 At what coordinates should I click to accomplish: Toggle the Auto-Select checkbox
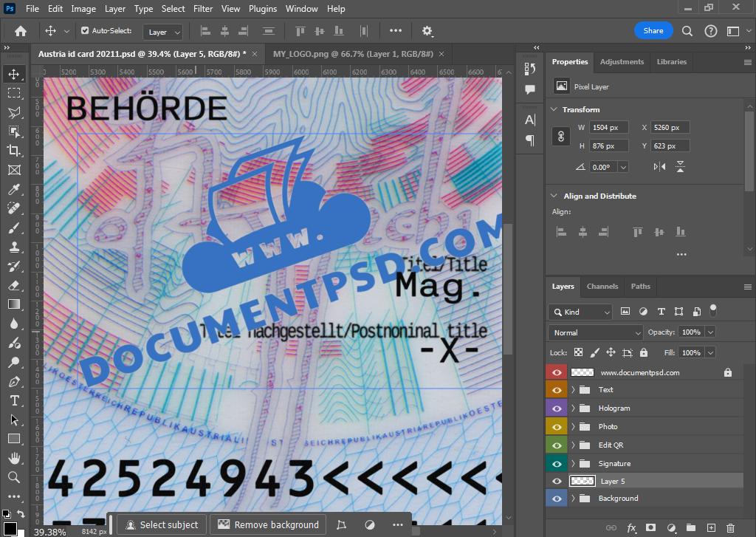pyautogui.click(x=85, y=30)
